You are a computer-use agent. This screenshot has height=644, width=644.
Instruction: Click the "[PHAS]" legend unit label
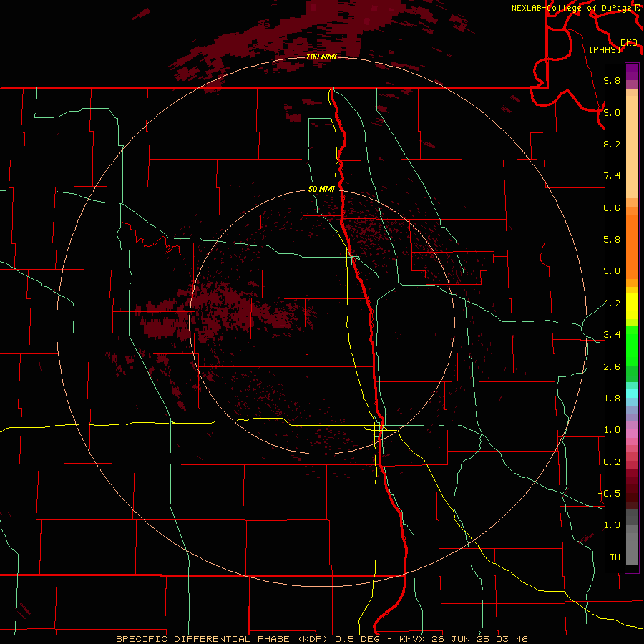click(605, 50)
